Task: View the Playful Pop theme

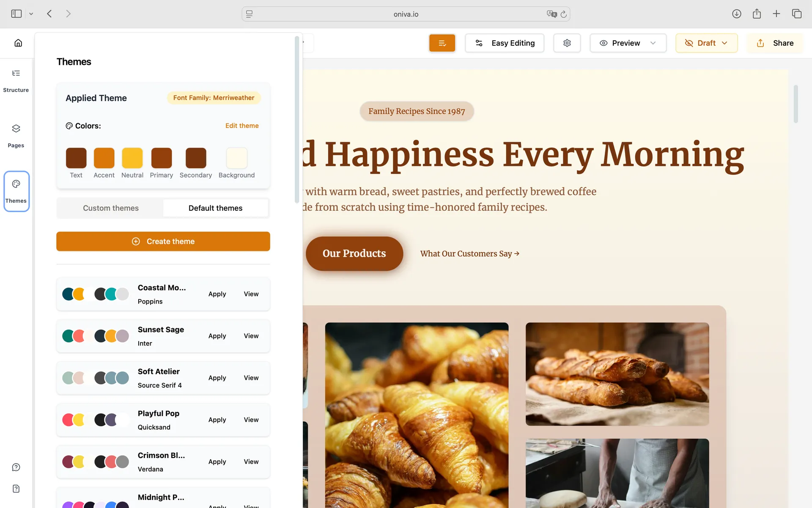Action: coord(251,420)
